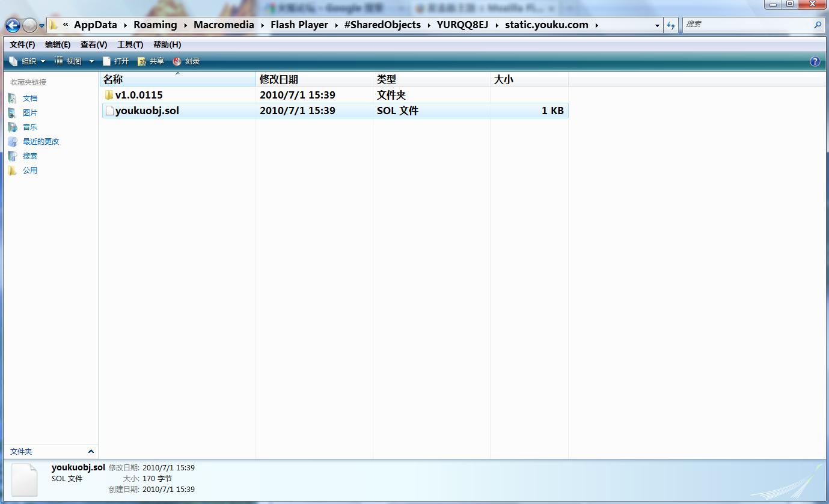The width and height of the screenshot is (829, 504).
Task: Click static.youku.com in the address path
Action: 546,25
